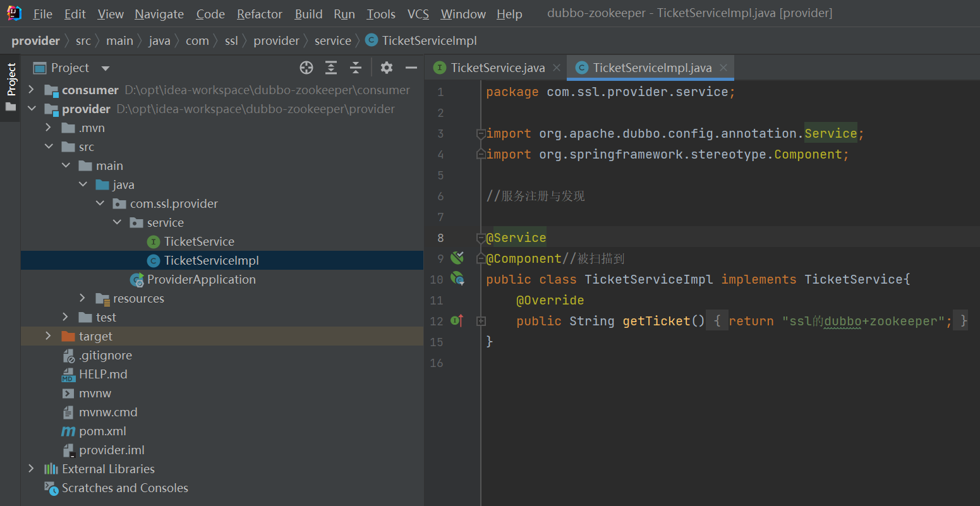980x506 pixels.
Task: Switch to the TicketService.java tab
Action: [x=497, y=68]
